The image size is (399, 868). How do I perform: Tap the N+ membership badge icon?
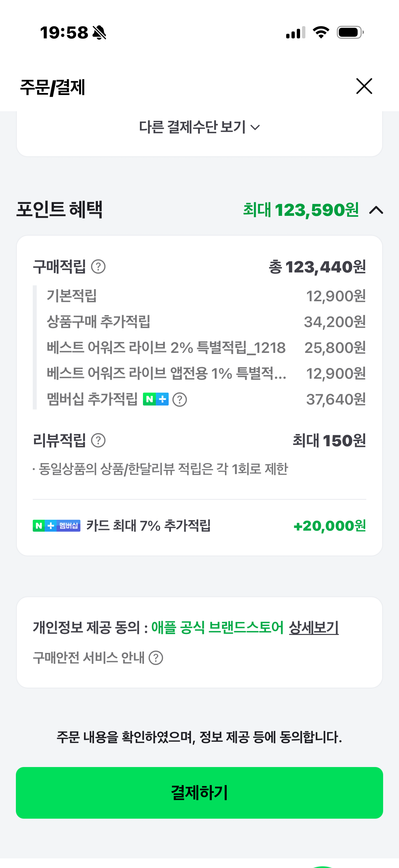[x=155, y=399]
